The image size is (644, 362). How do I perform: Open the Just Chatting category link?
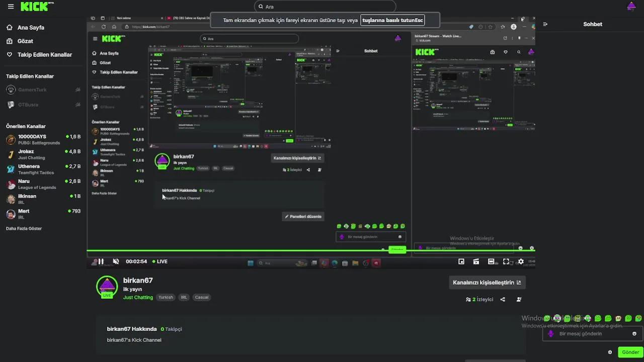138,298
